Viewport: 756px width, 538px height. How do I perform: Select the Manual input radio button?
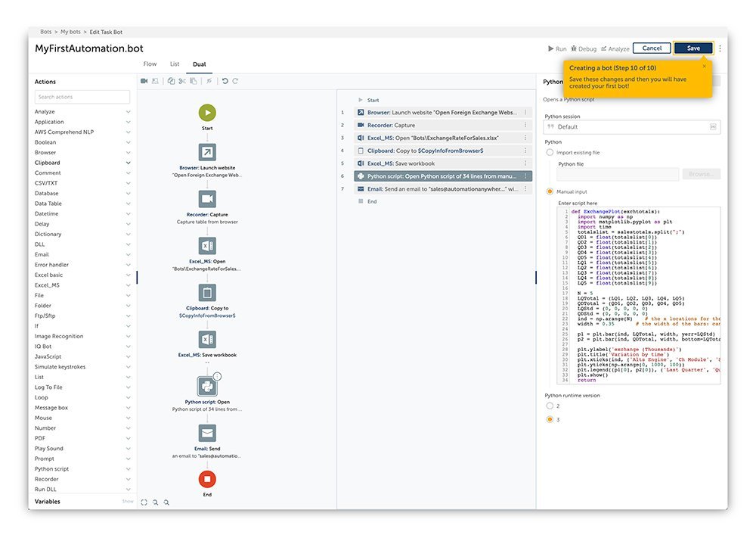pos(550,191)
